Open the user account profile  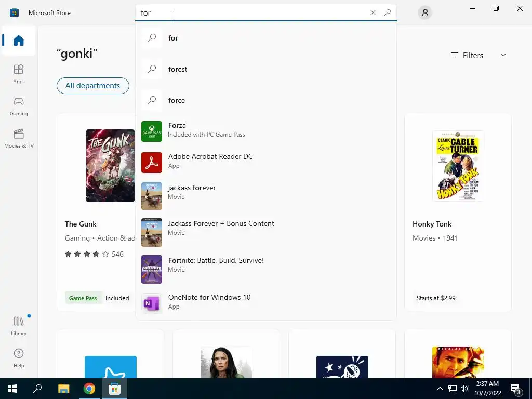(425, 12)
